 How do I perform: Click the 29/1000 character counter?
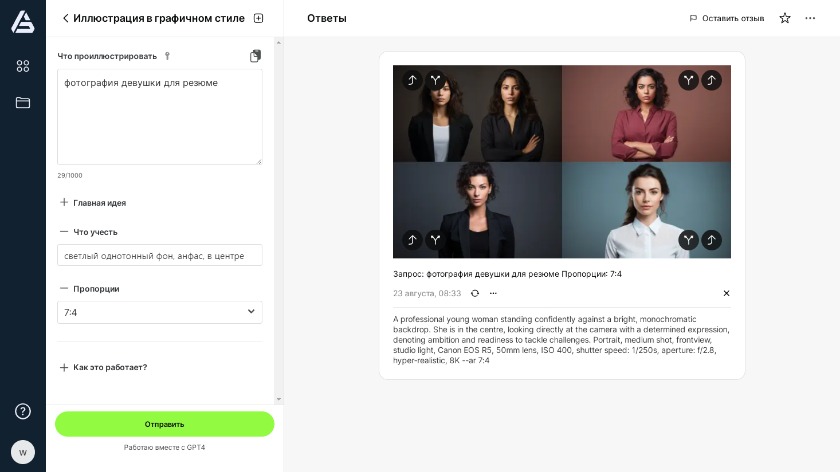pos(70,175)
